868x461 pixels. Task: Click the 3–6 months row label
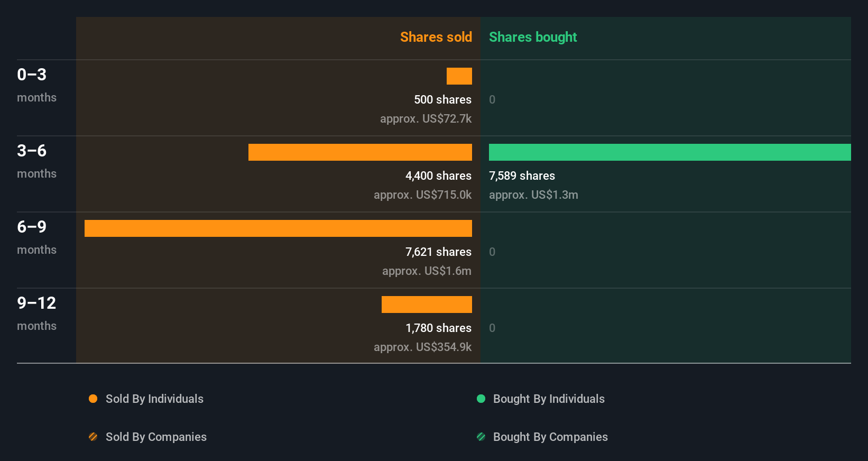[x=36, y=161]
